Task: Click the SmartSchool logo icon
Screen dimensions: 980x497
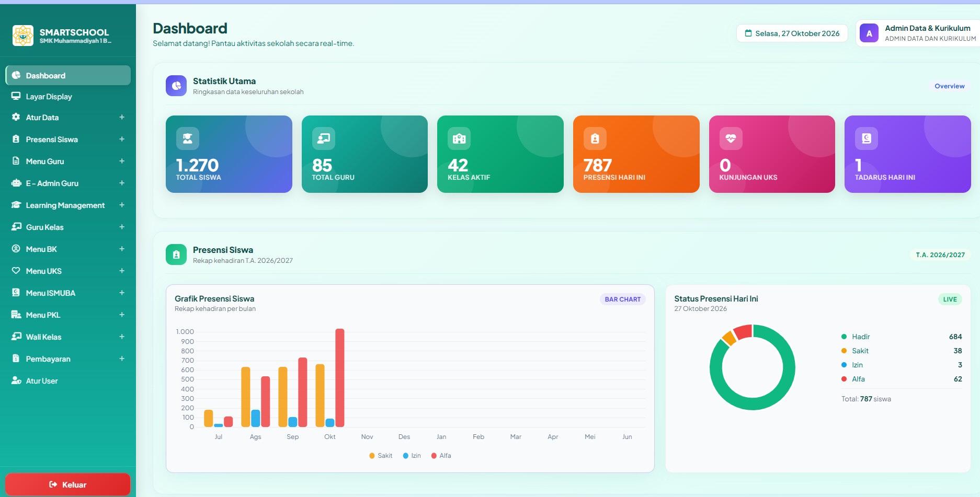Action: (23, 36)
